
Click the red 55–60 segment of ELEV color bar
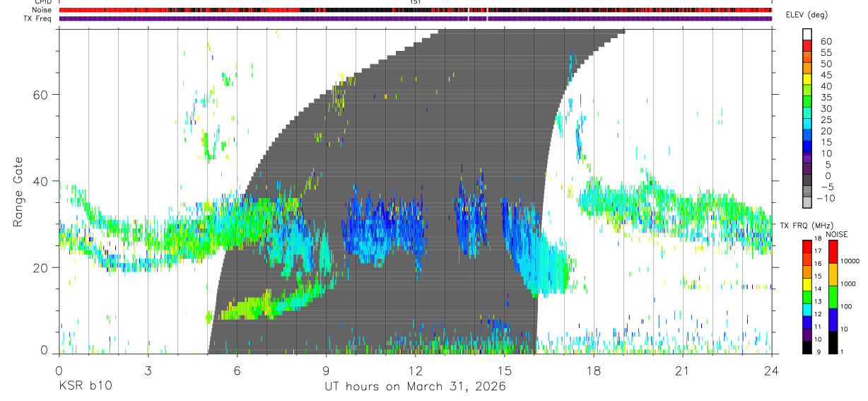tap(807, 47)
